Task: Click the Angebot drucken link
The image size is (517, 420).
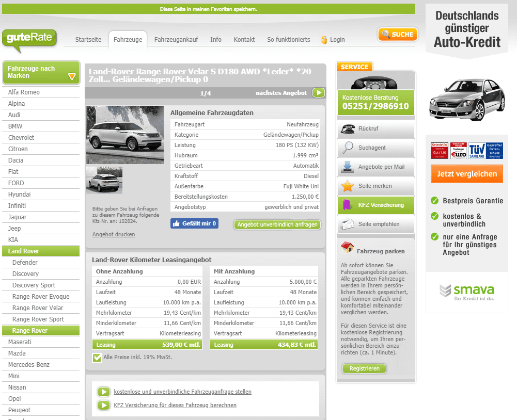Action: 114,234
